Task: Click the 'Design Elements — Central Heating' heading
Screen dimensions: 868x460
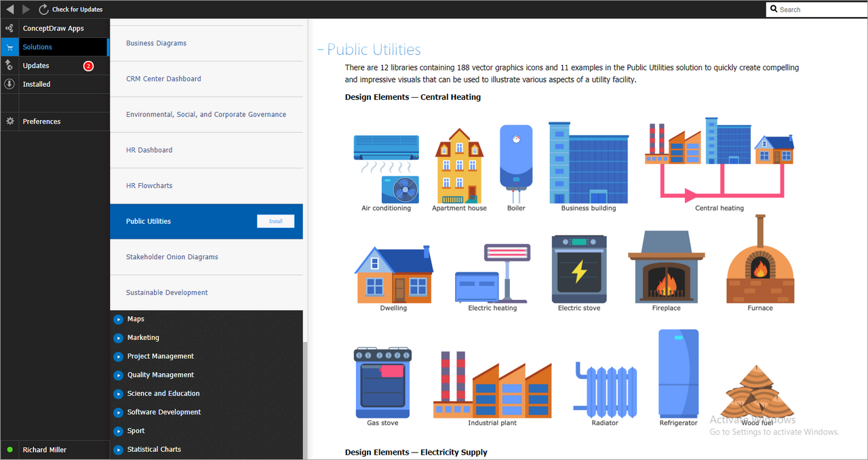Action: click(412, 97)
